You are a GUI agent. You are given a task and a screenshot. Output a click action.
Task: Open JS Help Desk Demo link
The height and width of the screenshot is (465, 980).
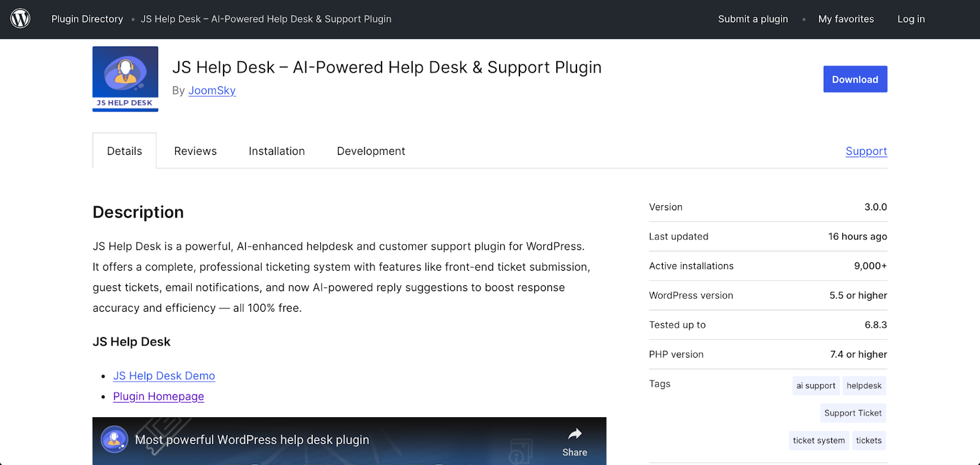click(164, 376)
